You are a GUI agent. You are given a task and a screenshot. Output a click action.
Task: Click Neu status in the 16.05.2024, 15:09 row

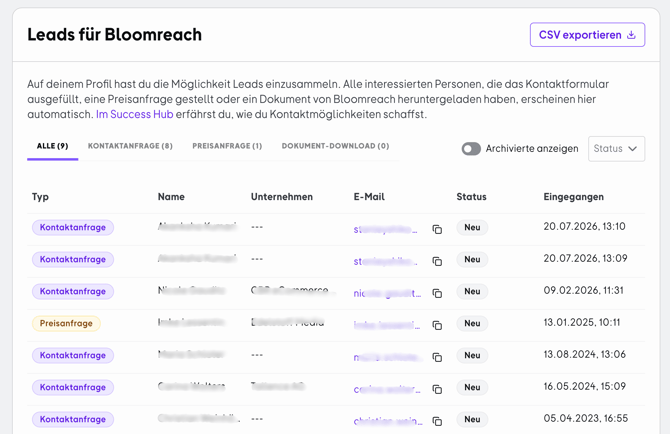(x=472, y=387)
